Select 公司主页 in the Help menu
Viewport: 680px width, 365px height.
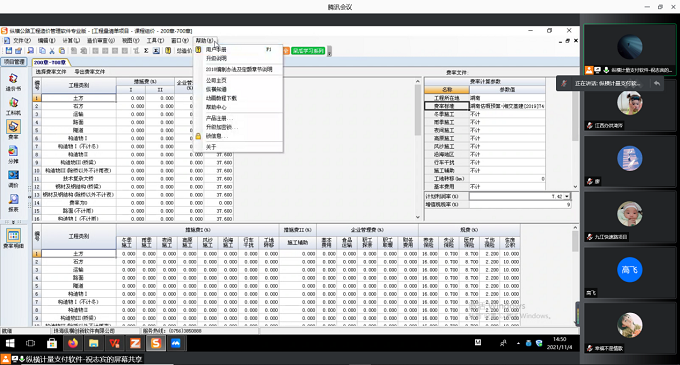point(238,80)
